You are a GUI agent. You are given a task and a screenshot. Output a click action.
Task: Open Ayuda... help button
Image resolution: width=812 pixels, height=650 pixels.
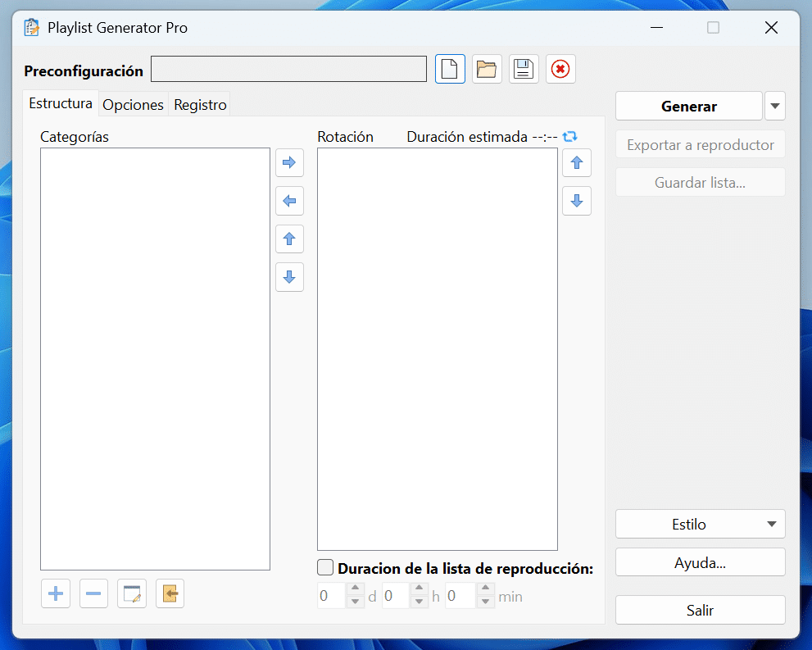click(700, 562)
